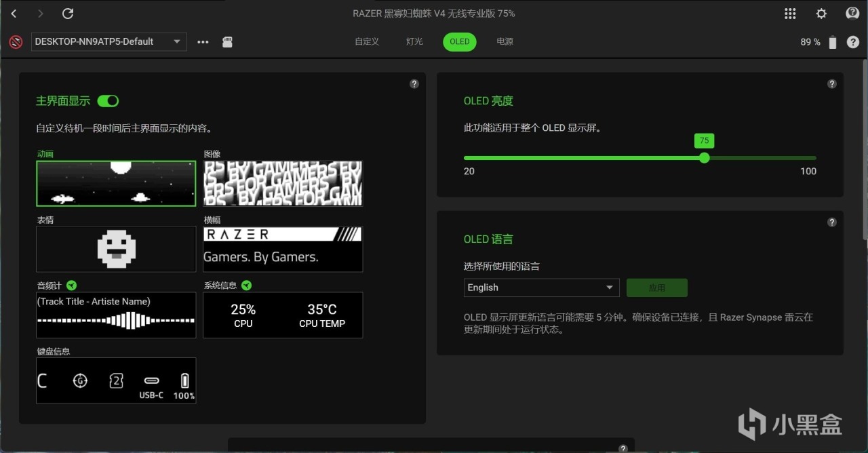This screenshot has height=453, width=868.
Task: Click green badge icon next to 系统信息
Action: coord(247,285)
